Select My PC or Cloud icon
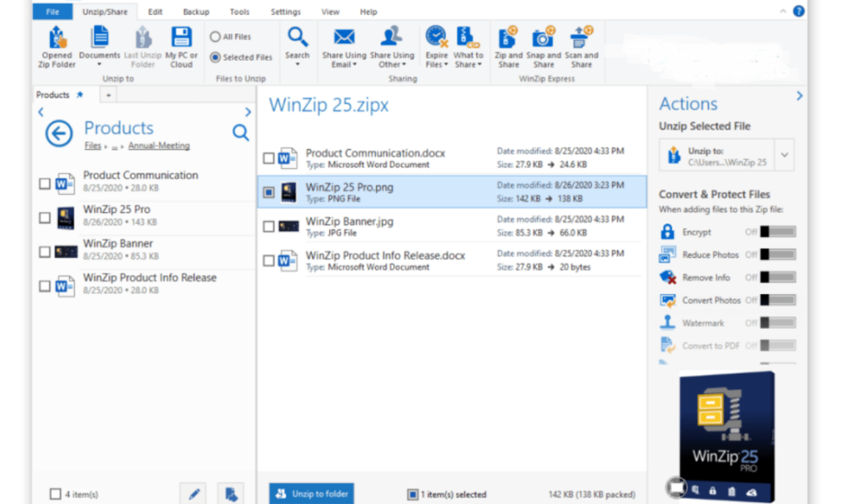 point(181,37)
